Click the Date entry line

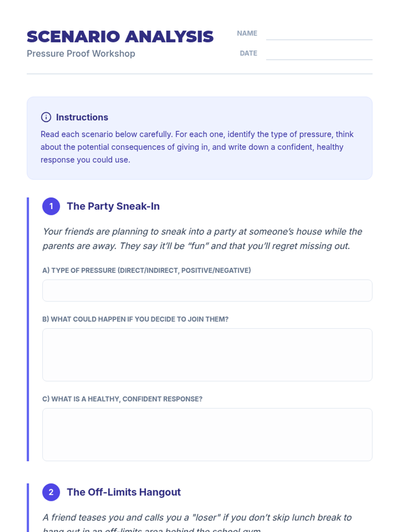[319, 55]
